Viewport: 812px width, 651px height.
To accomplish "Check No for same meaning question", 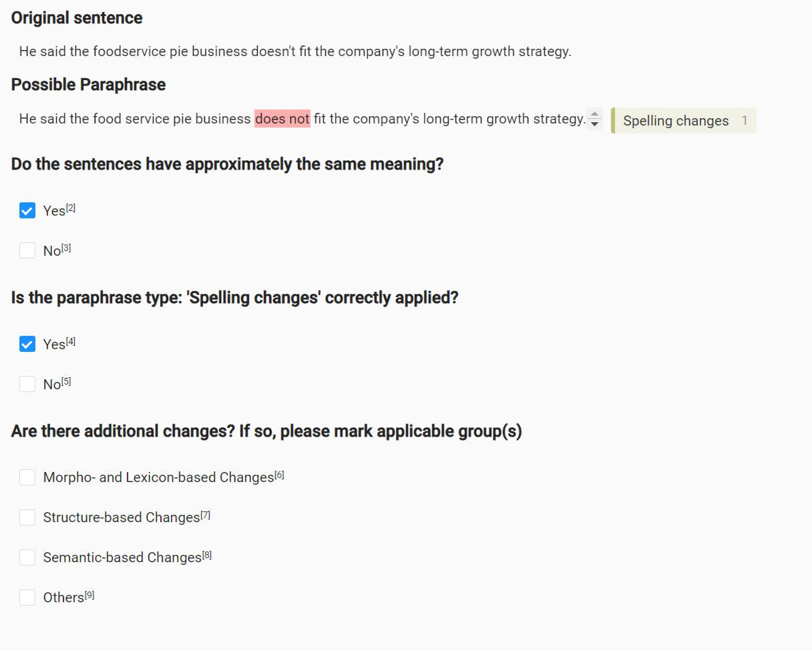I will pos(27,250).
